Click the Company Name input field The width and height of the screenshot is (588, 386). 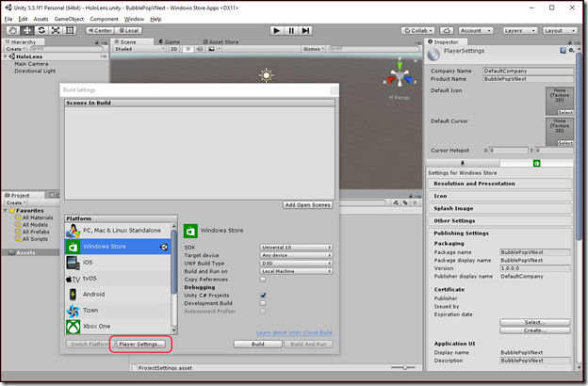[528, 71]
